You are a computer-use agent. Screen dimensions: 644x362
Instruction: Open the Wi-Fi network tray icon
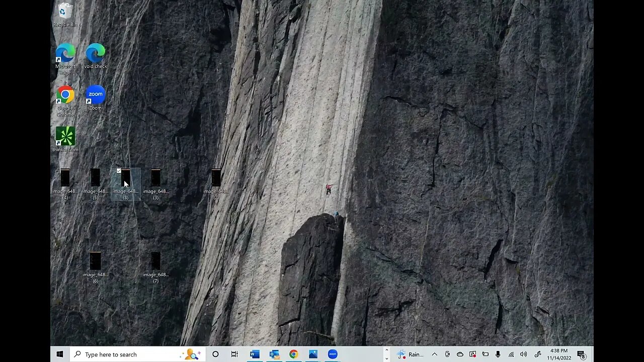[511, 354]
